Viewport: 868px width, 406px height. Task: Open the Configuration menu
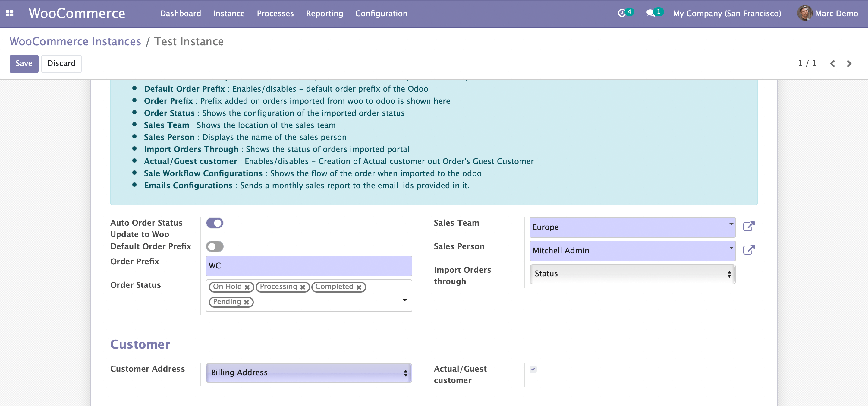381,14
